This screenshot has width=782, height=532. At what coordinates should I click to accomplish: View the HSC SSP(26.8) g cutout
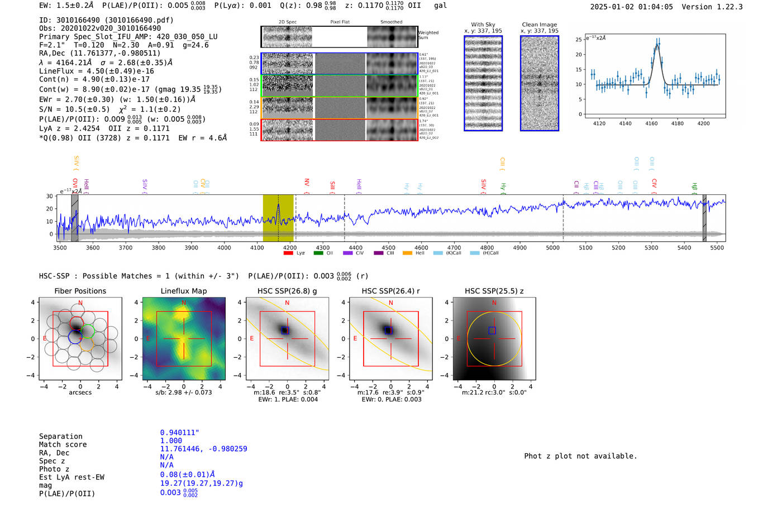point(287,339)
